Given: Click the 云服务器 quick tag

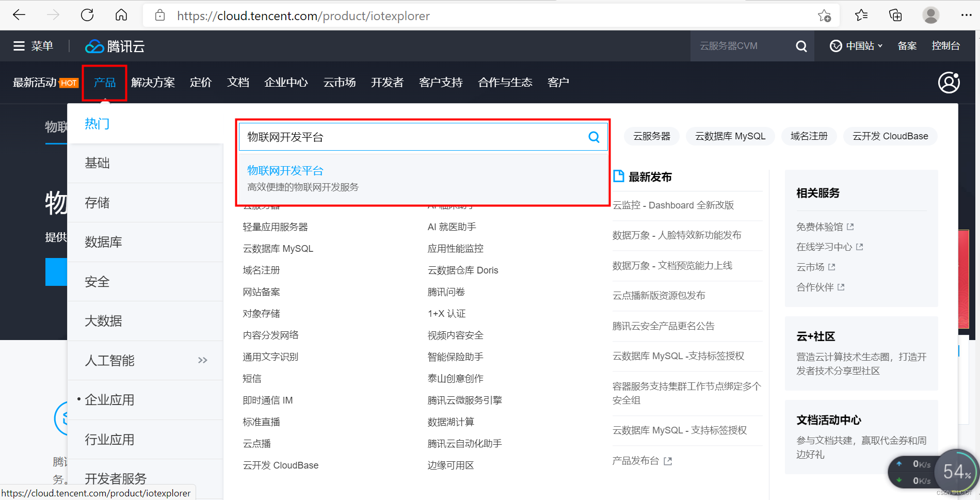Looking at the screenshot, I should click(652, 136).
